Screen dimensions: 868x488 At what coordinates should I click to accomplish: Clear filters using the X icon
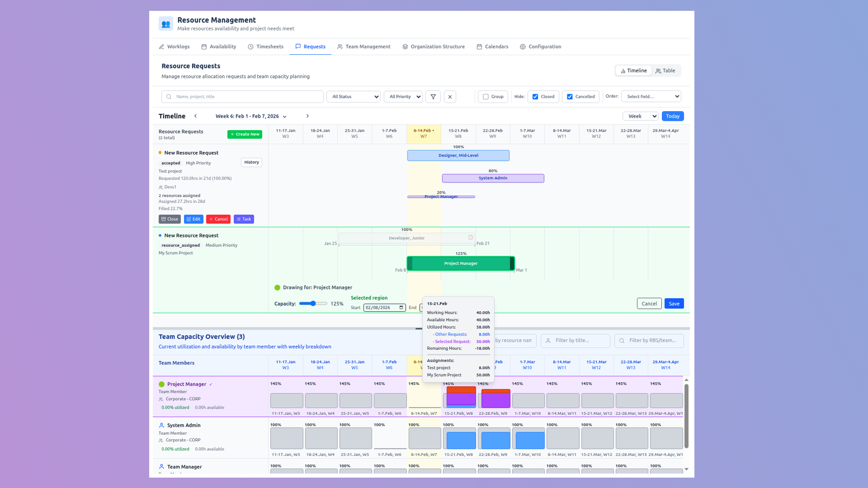(450, 97)
